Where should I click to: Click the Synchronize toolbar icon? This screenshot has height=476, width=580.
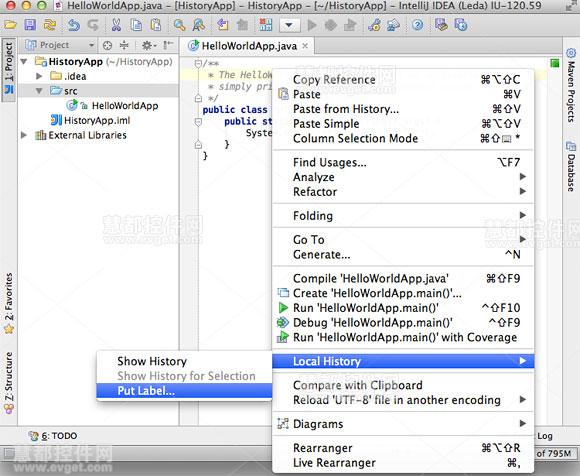pyautogui.click(x=50, y=25)
